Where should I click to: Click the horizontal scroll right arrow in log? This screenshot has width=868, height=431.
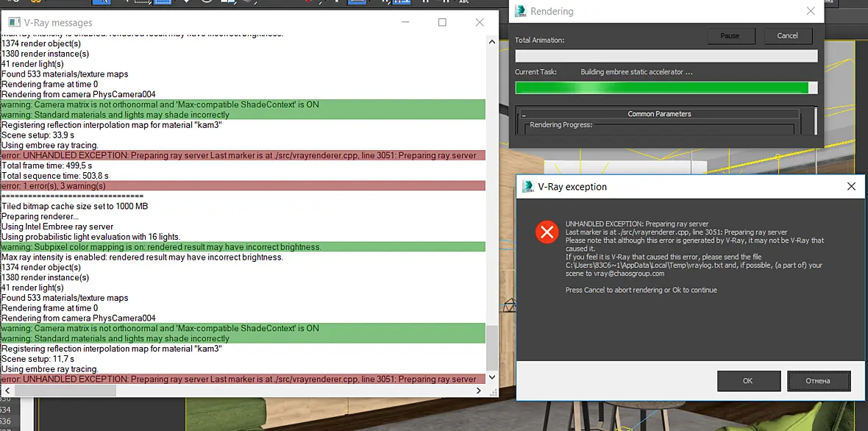click(478, 391)
